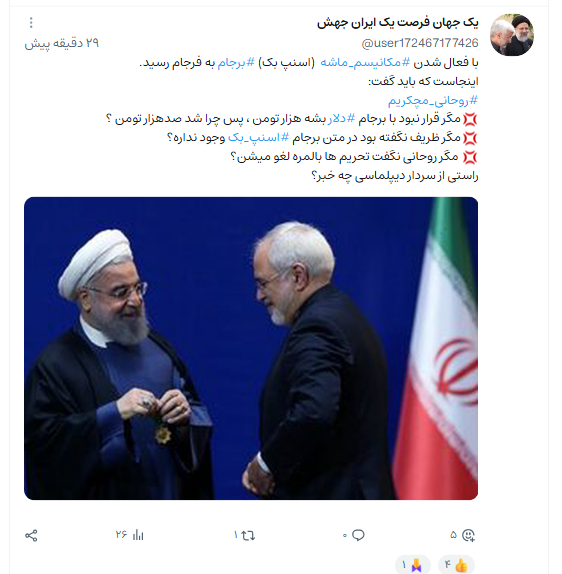Click the ۲۹ دقیقه پیش timestamp
Screen dimensions: 562x574
[62, 43]
